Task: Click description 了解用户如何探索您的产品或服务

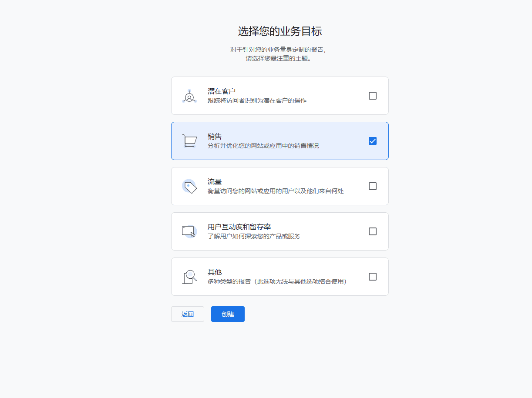Action: [254, 236]
